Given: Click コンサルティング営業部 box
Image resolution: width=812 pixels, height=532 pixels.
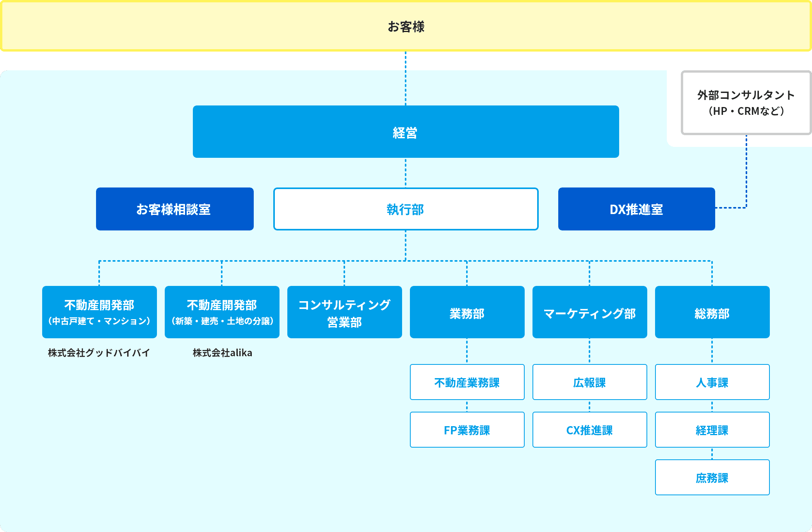Looking at the screenshot, I should [344, 312].
